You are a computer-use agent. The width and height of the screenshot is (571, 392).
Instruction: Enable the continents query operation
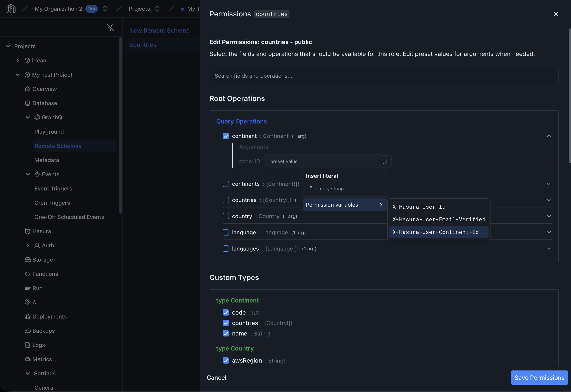[x=226, y=184]
